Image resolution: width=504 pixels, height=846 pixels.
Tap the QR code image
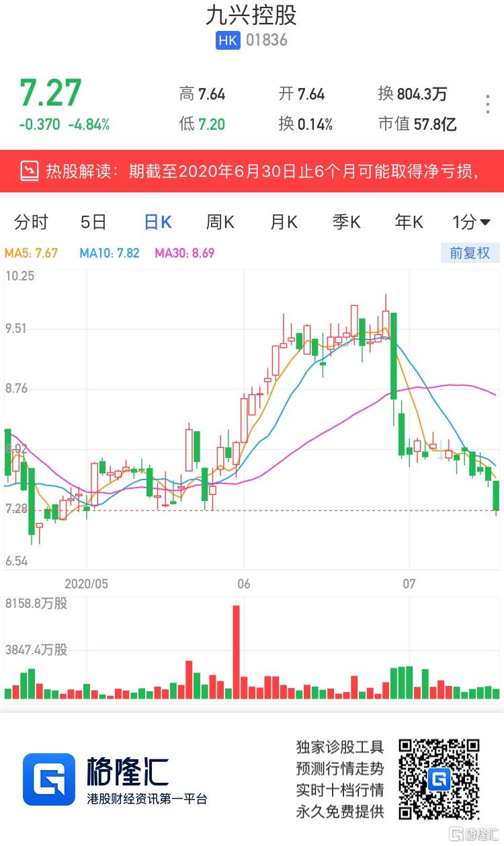pyautogui.click(x=439, y=779)
